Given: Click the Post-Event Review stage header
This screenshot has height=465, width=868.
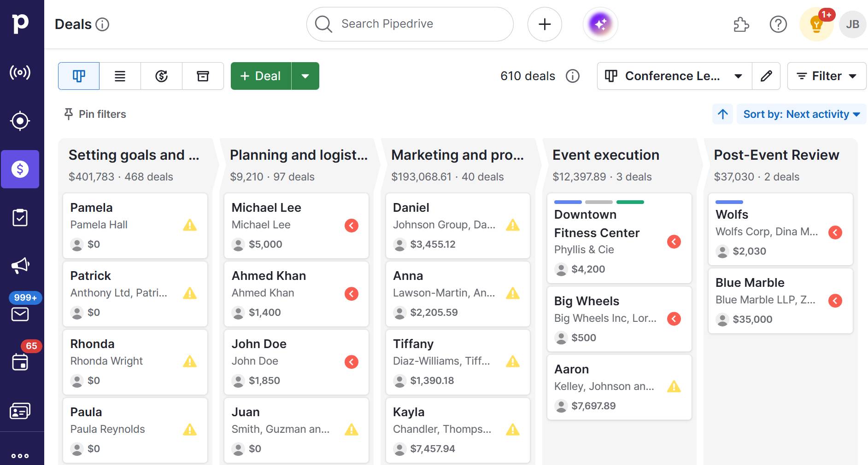Looking at the screenshot, I should pos(780,165).
